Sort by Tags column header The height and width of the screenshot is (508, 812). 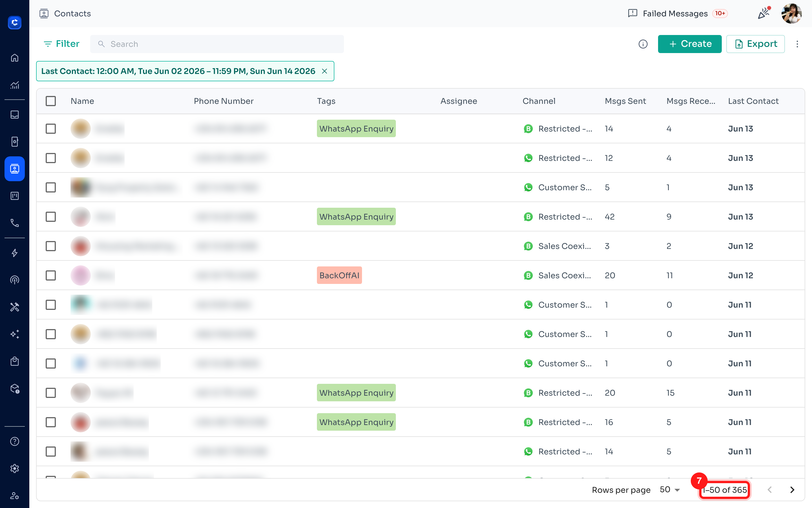point(326,101)
